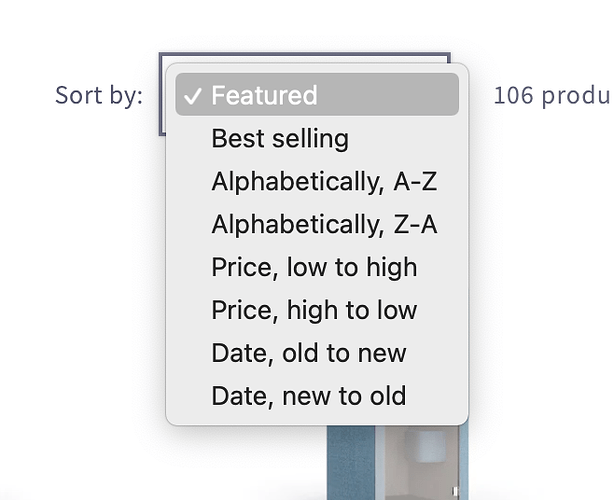The width and height of the screenshot is (613, 500).
Task: Show newest products first
Action: (308, 396)
